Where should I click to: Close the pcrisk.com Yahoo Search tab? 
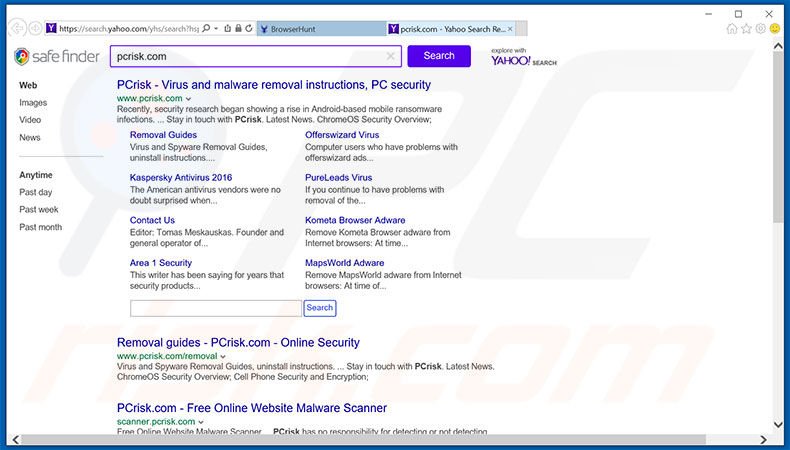510,29
